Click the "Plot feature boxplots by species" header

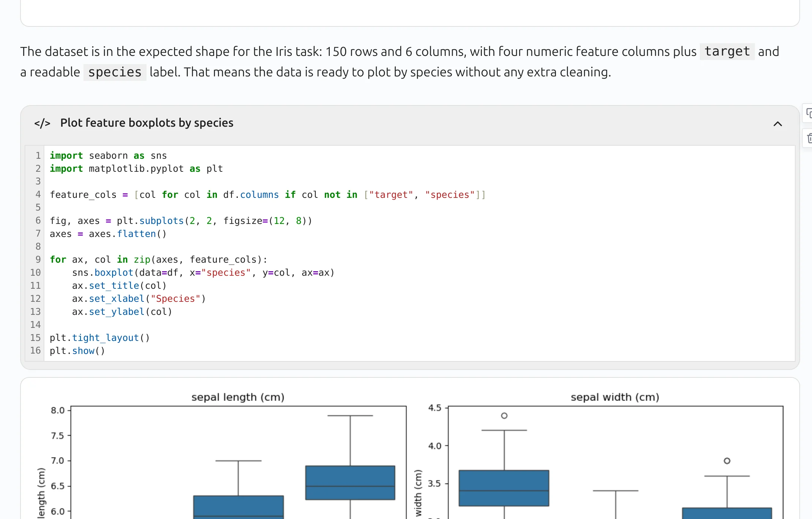click(x=146, y=123)
